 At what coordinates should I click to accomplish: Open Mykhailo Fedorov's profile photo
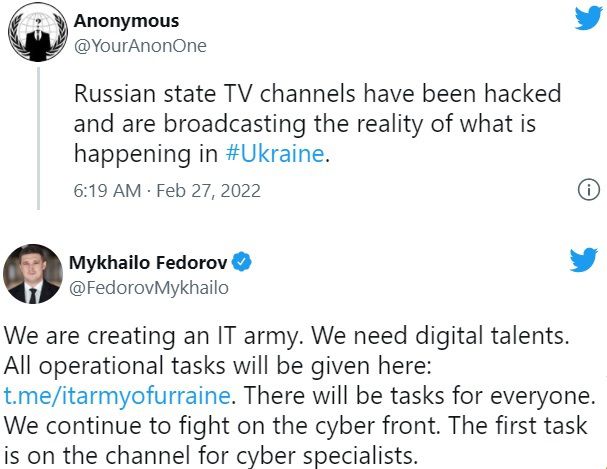32,275
